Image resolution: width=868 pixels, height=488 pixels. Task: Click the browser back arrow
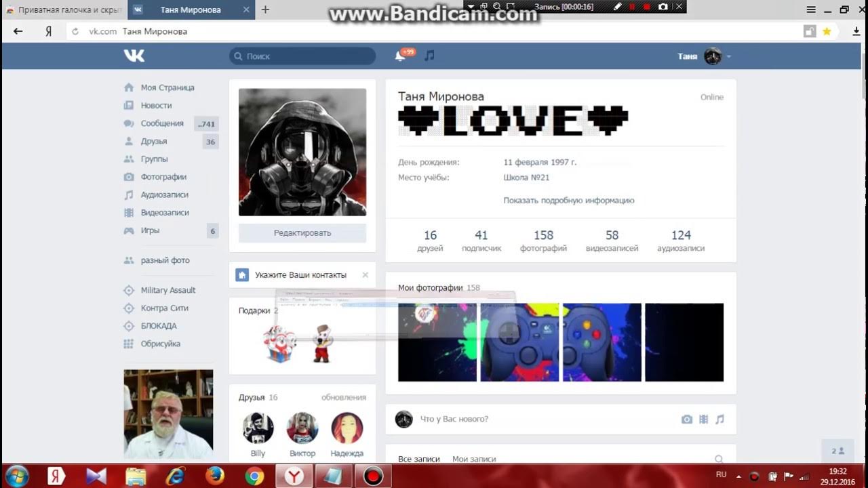coord(18,31)
